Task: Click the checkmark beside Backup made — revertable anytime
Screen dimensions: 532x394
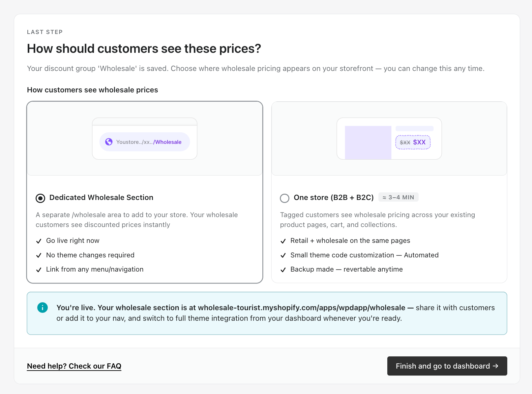Action: pos(283,270)
